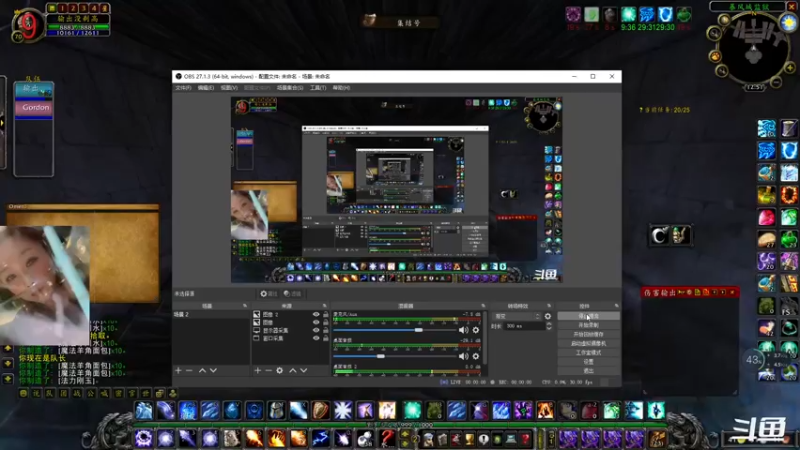Click the Mic/Aux volume slider handle
The image size is (800, 450).
pos(418,330)
